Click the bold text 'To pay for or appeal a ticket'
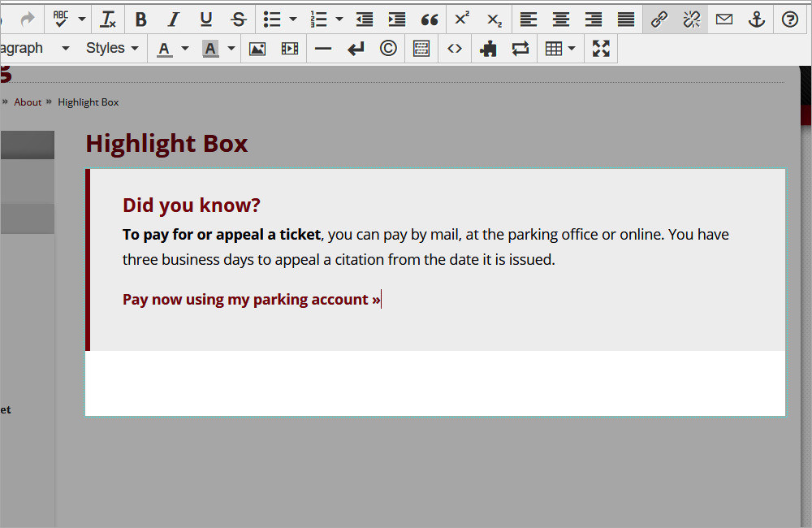The image size is (812, 528). pyautogui.click(x=222, y=235)
